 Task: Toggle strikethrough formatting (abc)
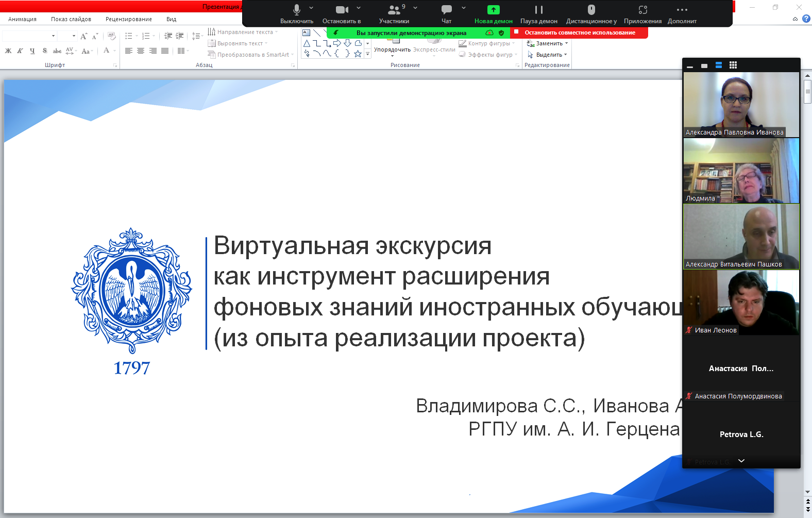point(57,51)
